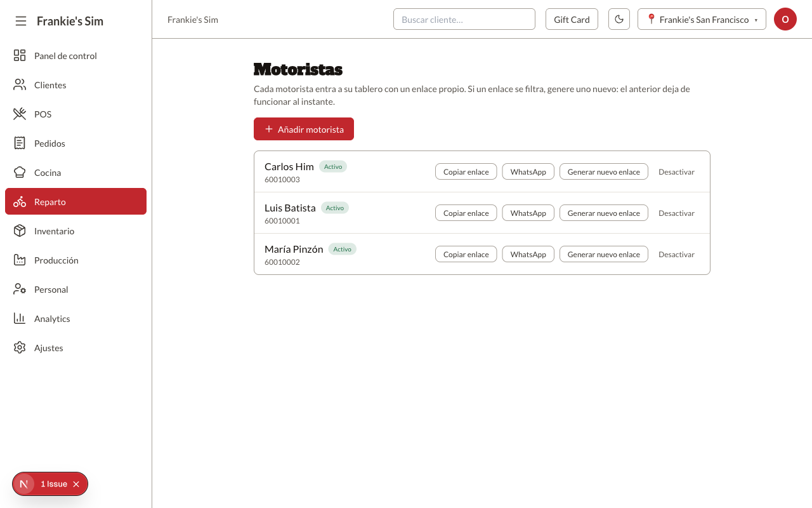Click the name Luis Batista

(x=290, y=208)
